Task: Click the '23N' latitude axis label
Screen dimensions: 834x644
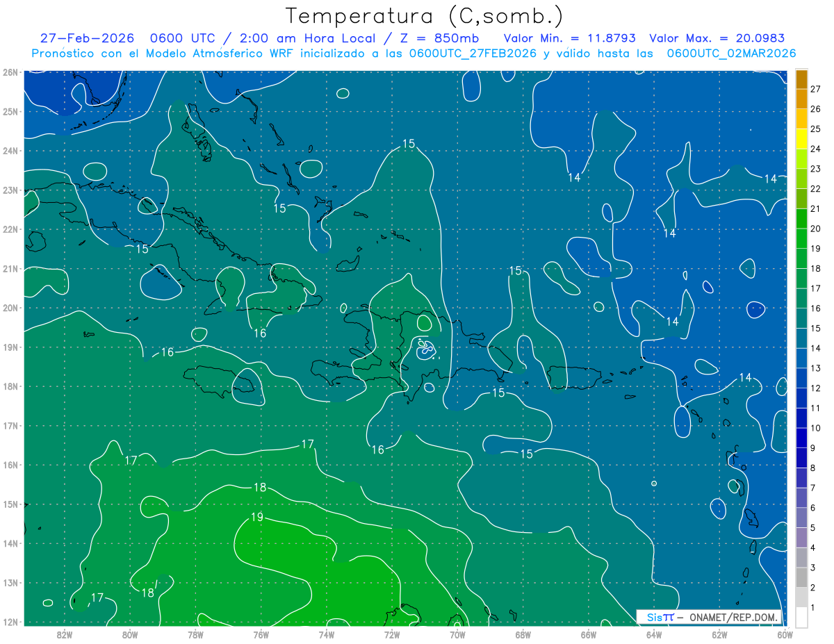Action: (x=10, y=190)
